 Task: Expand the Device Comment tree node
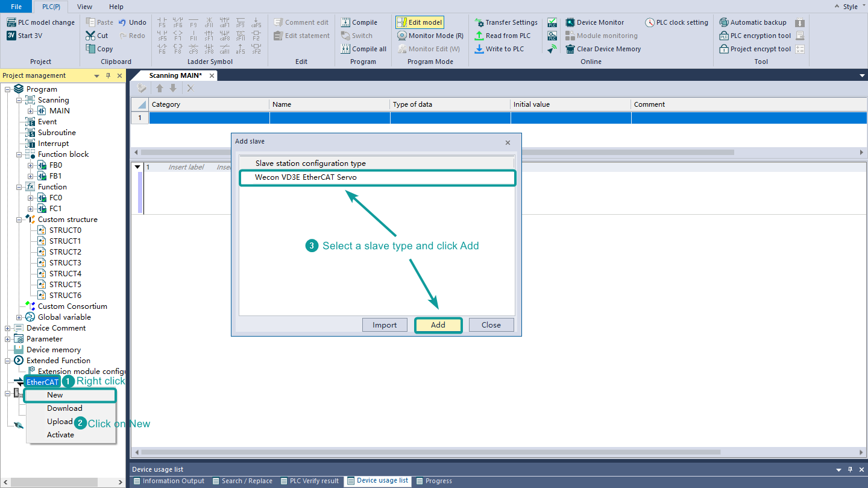[8, 328]
